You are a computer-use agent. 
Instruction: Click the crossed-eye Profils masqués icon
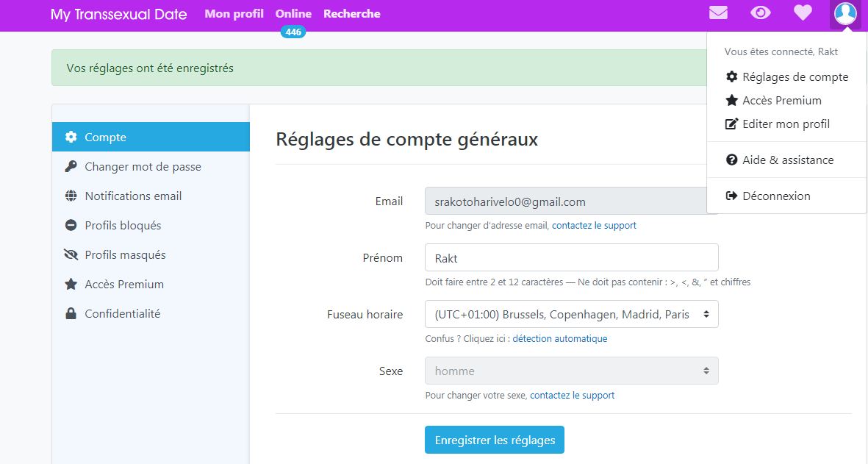(x=71, y=254)
